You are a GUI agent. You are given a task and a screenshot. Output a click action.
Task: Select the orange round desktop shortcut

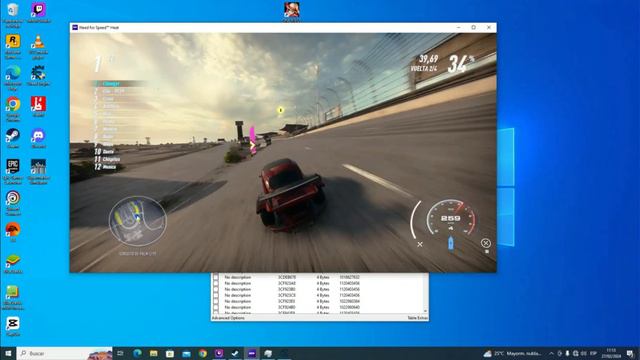pyautogui.click(x=13, y=230)
